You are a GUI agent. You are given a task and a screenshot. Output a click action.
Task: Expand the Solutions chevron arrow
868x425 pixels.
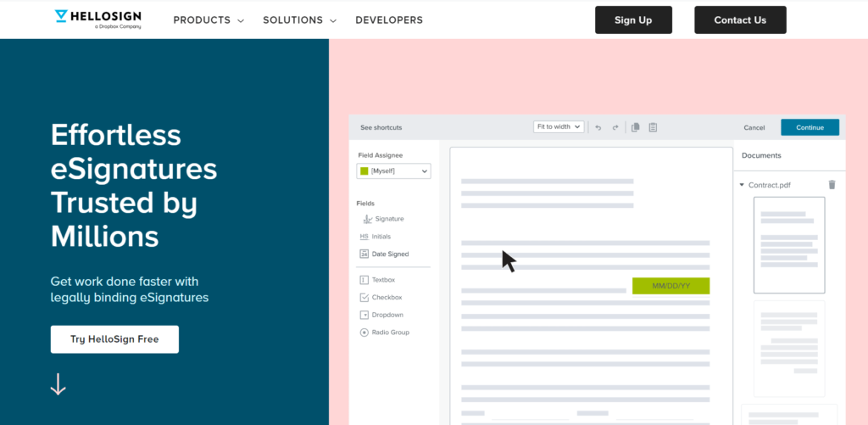pyautogui.click(x=332, y=20)
